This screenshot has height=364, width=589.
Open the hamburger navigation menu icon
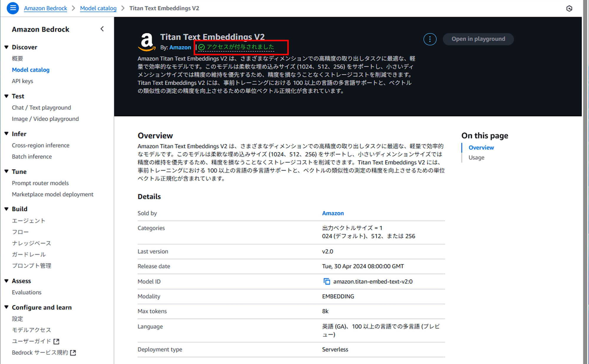pos(13,8)
